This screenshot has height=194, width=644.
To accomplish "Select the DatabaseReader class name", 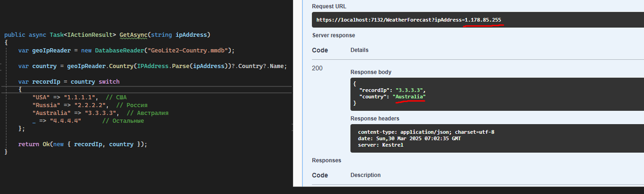I will coord(119,50).
